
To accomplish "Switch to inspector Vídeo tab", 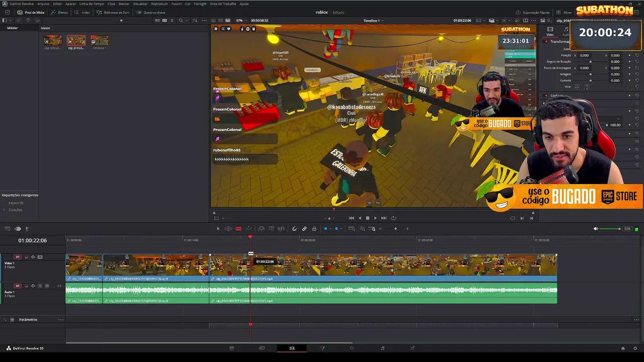I will 550,32.
